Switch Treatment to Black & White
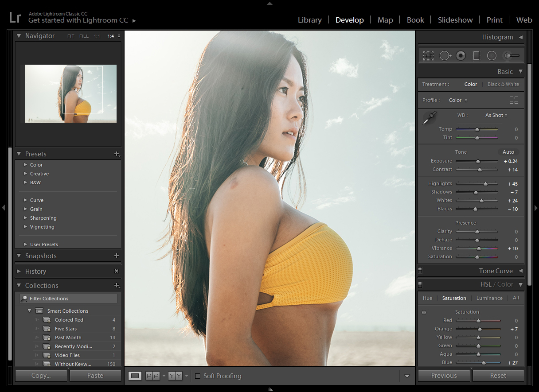Viewport: 539px width, 392px height. coord(503,84)
